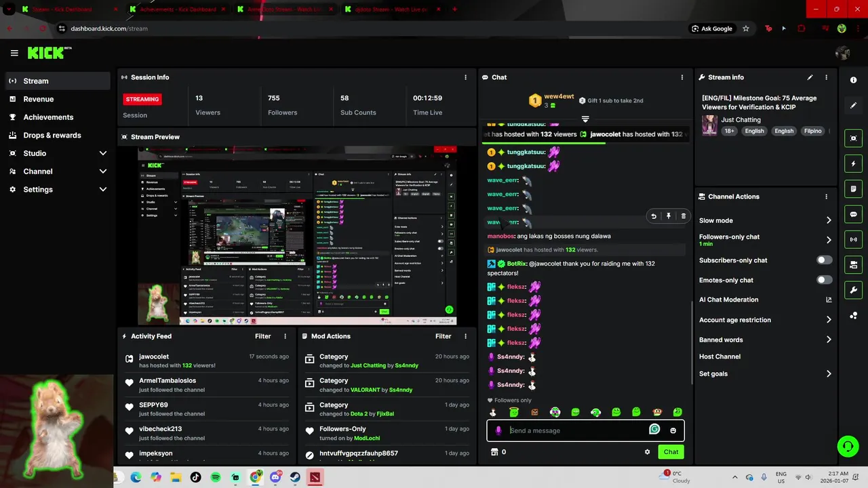868x488 pixels.
Task: Toggle the broadcast signal widget icon in the right sidebar
Action: (x=853, y=239)
